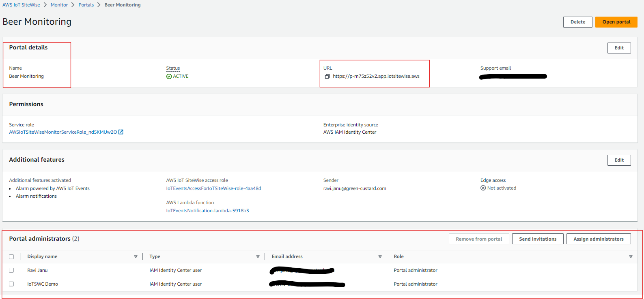Viewport: 644px width, 299px height.
Task: Click Assign administrators button
Action: tap(599, 239)
